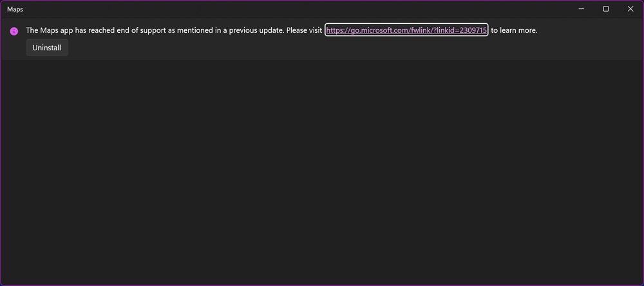
Task: Maximize the Maps window
Action: [x=606, y=9]
